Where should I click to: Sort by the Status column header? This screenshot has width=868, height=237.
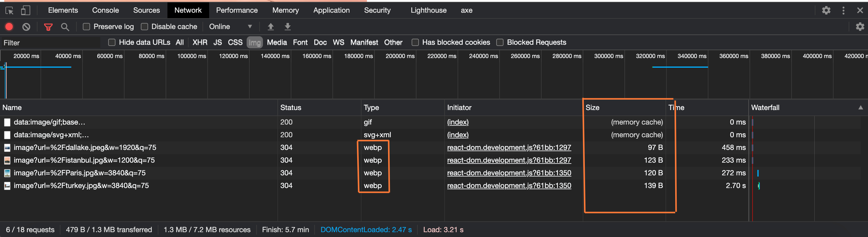point(319,108)
